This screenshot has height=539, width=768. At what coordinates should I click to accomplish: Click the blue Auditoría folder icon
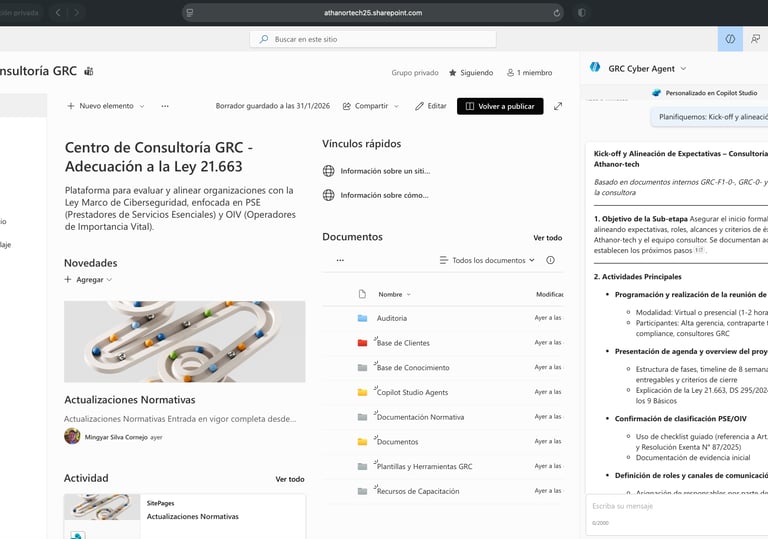click(x=362, y=318)
